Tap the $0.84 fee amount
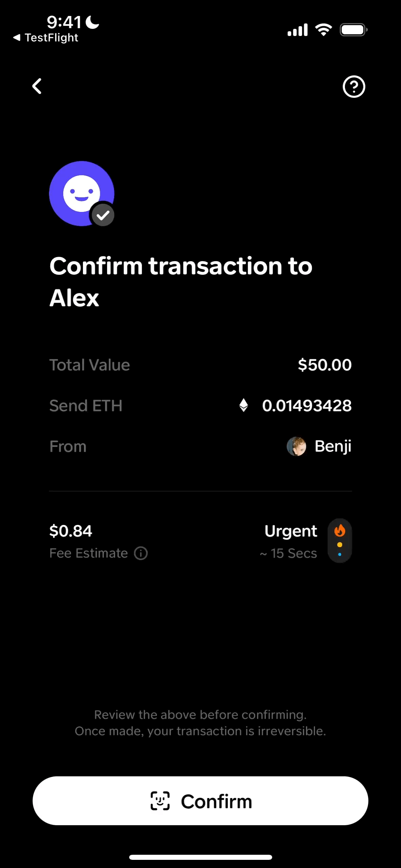This screenshot has height=868, width=401. pos(71,531)
